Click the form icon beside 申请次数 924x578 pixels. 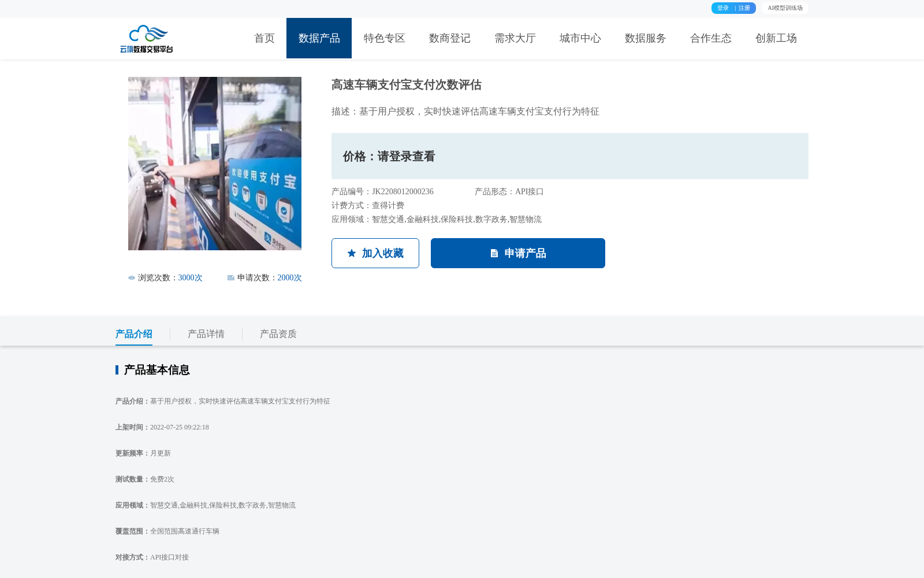pyautogui.click(x=231, y=278)
